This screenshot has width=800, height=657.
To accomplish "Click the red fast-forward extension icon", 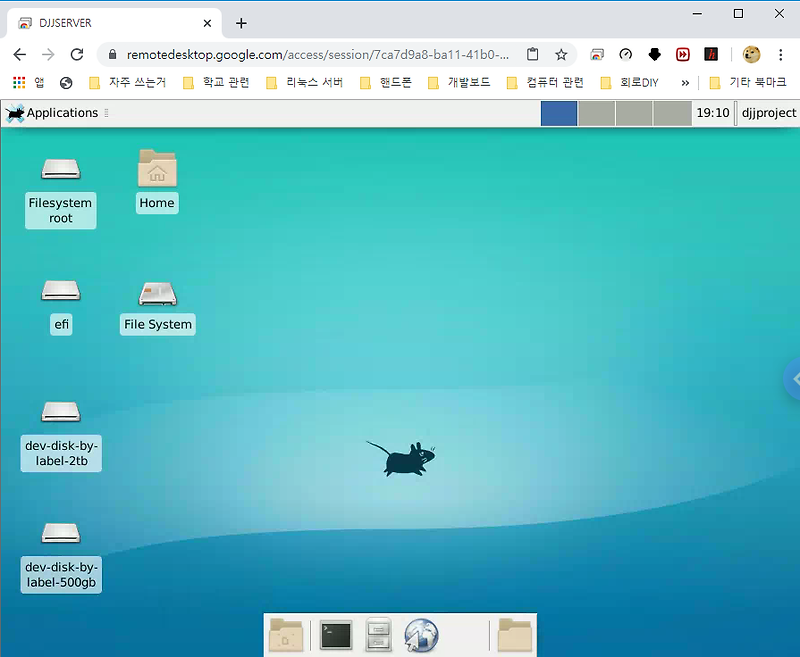I will click(683, 55).
